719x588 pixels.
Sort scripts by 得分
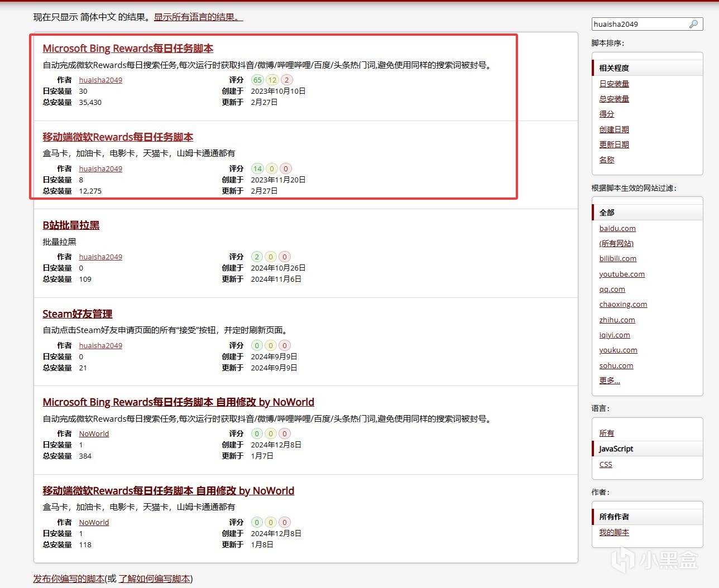pyautogui.click(x=607, y=114)
